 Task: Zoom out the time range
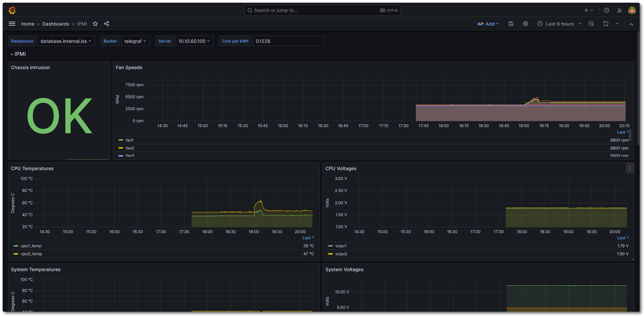(591, 24)
